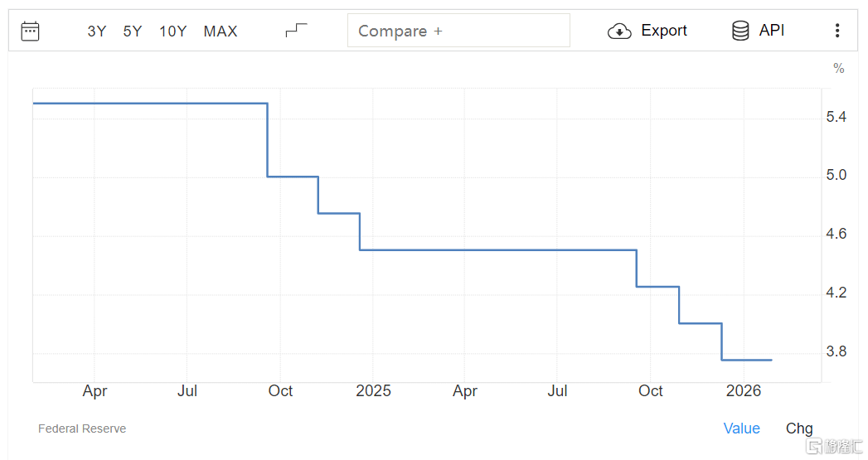Open the Federal Reserve source link
Image resolution: width=868 pixels, height=460 pixels.
(x=82, y=429)
